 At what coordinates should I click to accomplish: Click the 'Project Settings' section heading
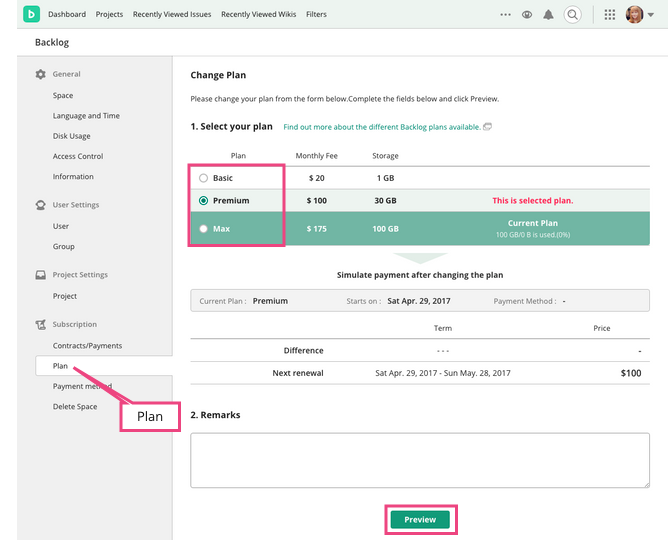(80, 275)
